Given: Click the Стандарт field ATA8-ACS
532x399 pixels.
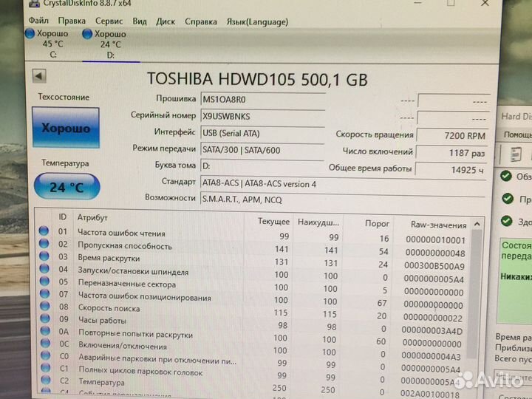Looking at the screenshot, I should pos(344,183).
